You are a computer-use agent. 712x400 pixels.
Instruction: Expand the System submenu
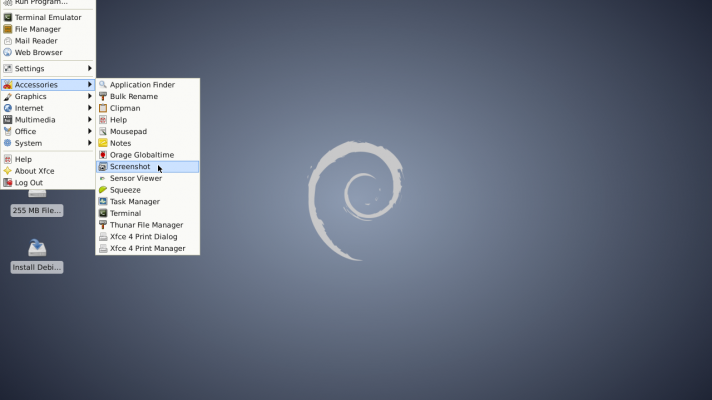click(x=48, y=143)
